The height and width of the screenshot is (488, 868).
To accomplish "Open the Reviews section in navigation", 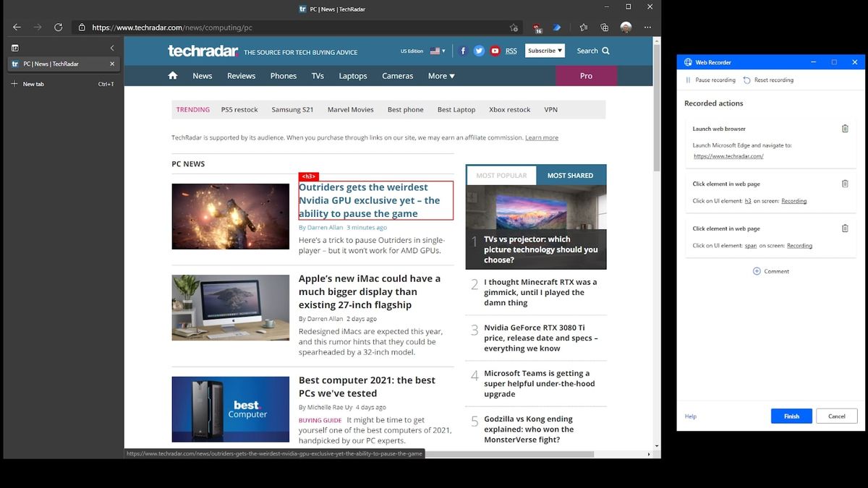I will 241,75.
